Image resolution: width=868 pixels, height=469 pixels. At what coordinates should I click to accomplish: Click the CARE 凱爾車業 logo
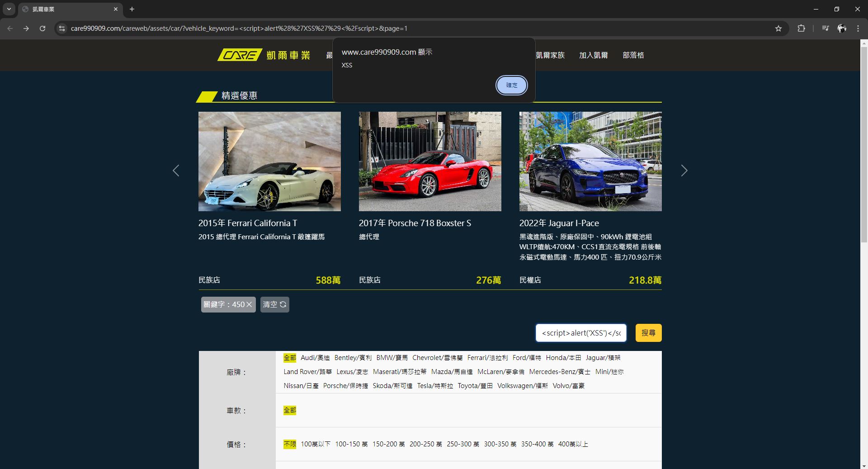tap(264, 55)
